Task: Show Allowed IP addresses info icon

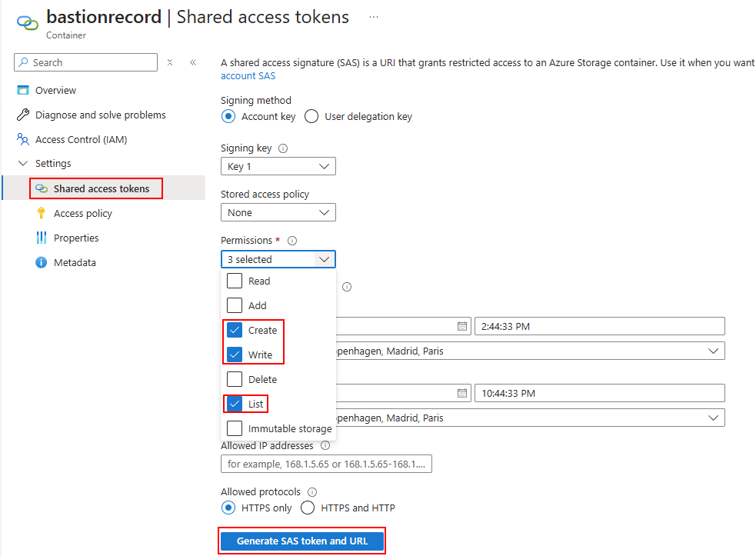Action: coord(325,445)
